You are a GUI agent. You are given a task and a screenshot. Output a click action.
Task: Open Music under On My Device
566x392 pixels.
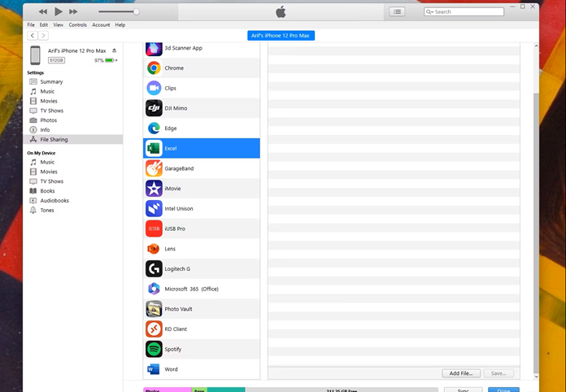(47, 162)
